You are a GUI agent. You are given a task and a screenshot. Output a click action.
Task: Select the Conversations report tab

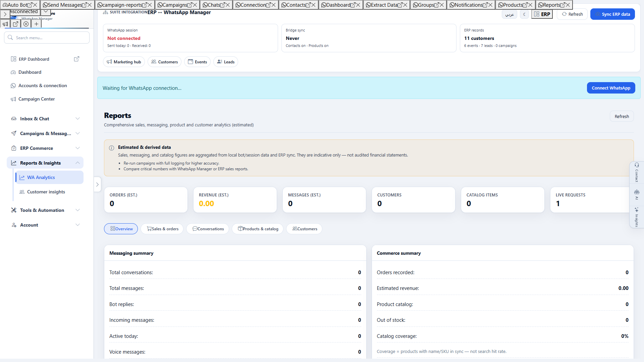(208, 229)
